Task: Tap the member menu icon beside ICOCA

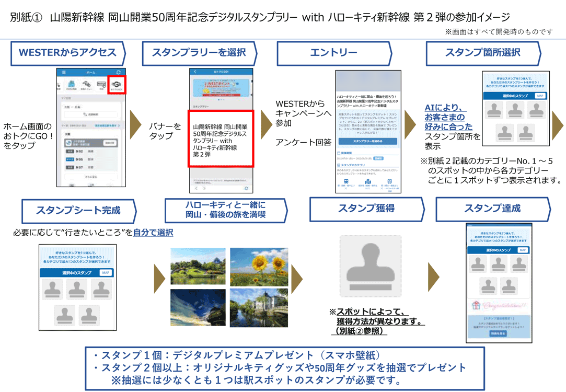Action: click(x=86, y=85)
